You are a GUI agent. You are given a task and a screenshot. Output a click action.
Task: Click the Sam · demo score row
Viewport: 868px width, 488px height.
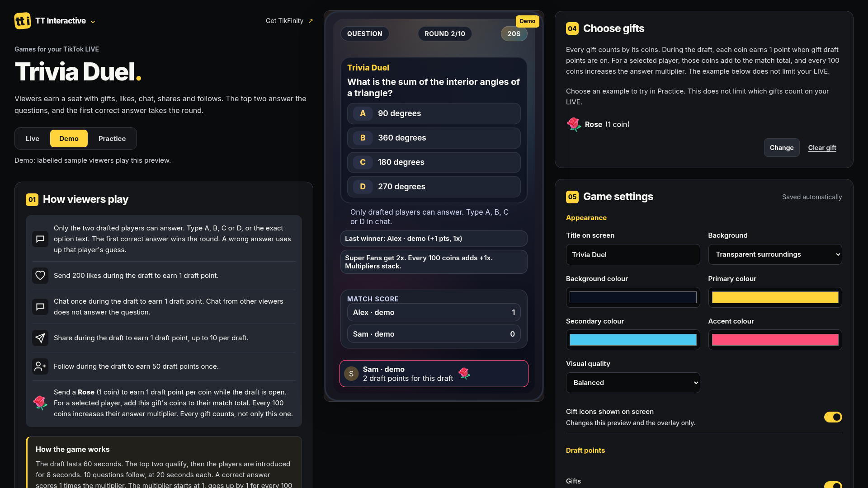pos(434,334)
